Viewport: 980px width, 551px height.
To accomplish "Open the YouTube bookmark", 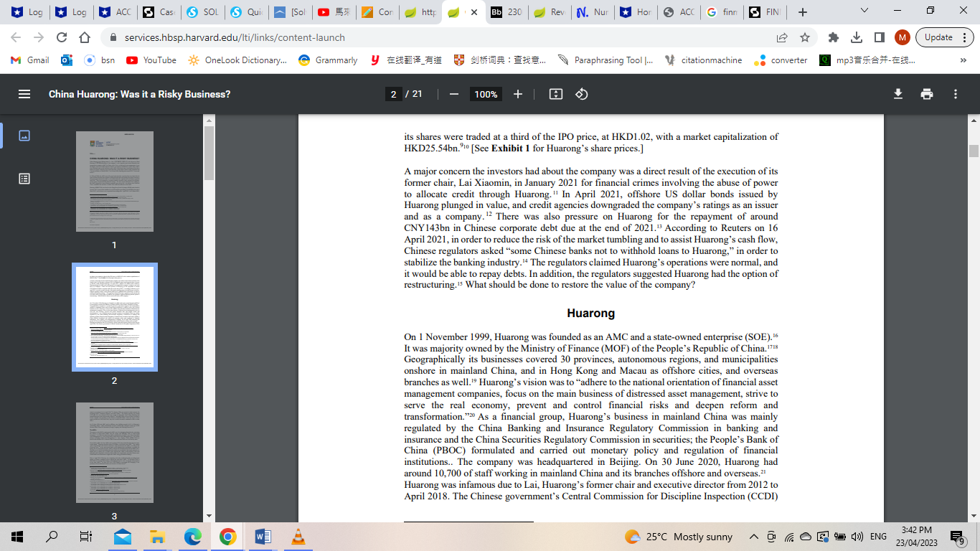I will (x=151, y=60).
